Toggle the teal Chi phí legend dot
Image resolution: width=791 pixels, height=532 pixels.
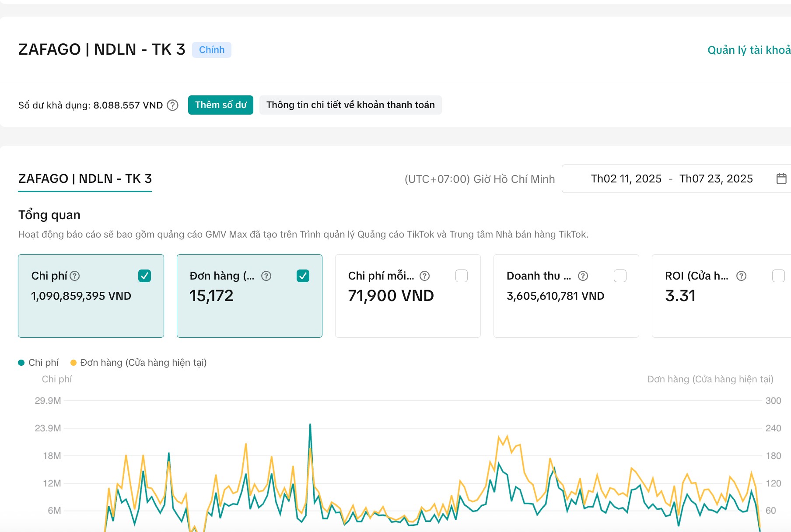coord(21,363)
